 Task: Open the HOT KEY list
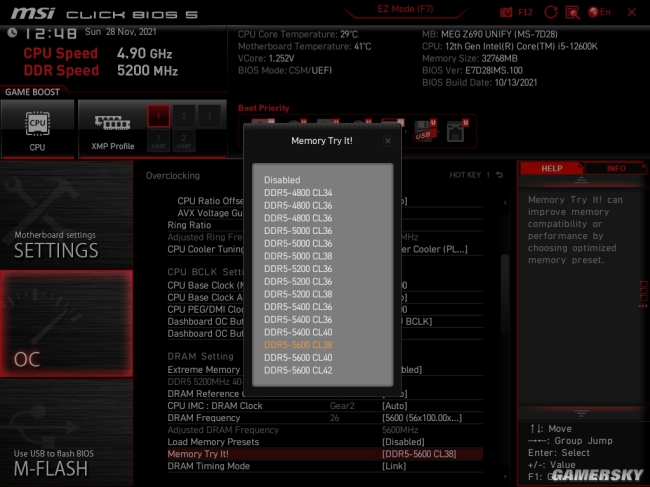[x=465, y=175]
